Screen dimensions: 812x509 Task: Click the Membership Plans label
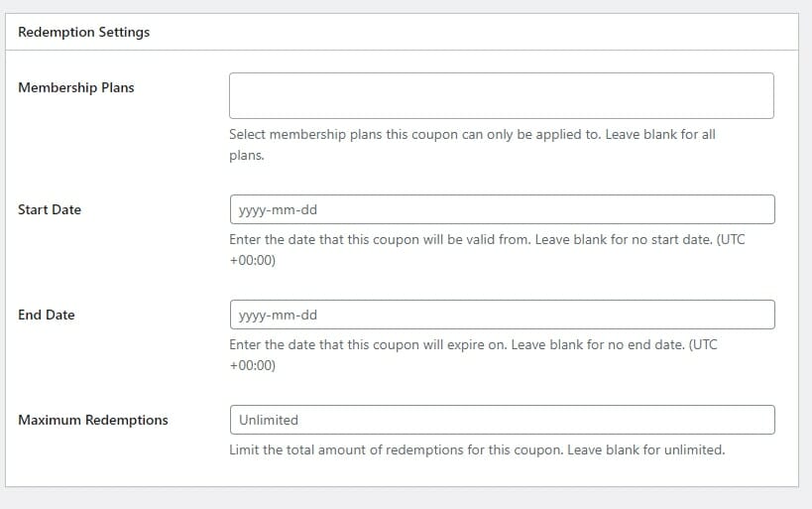76,87
